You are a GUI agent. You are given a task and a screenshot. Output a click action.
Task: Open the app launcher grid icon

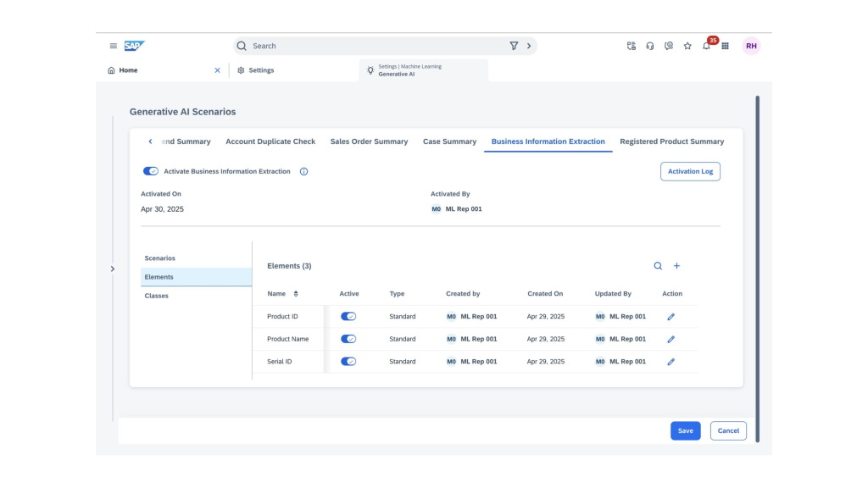pos(726,46)
